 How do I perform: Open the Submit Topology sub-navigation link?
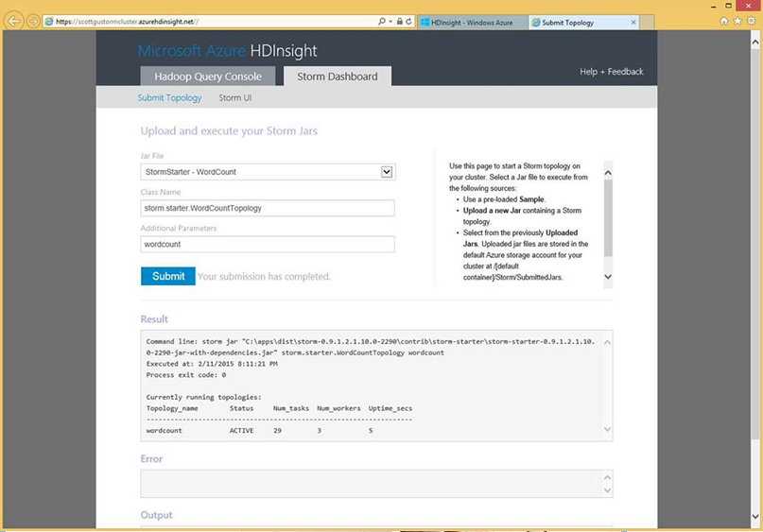pyautogui.click(x=169, y=97)
